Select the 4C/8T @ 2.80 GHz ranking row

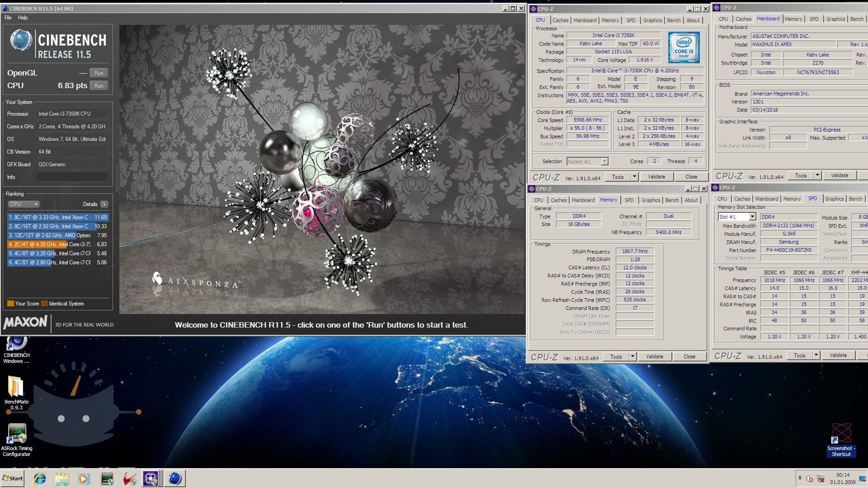(58, 263)
